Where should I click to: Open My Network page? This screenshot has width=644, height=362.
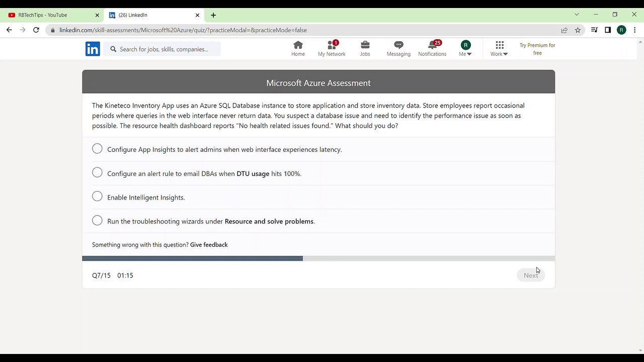pyautogui.click(x=332, y=49)
